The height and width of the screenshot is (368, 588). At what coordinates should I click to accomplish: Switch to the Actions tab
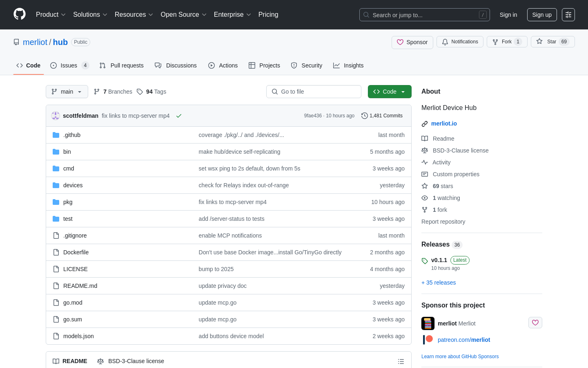click(x=223, y=65)
